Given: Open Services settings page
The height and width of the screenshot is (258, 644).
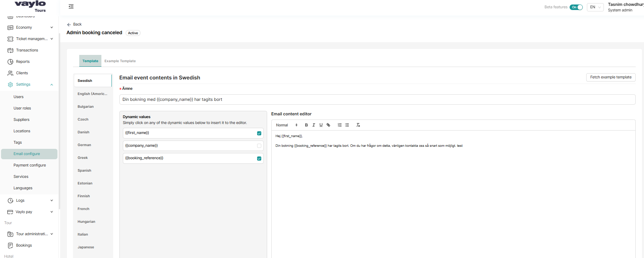Looking at the screenshot, I should pyautogui.click(x=21, y=177).
